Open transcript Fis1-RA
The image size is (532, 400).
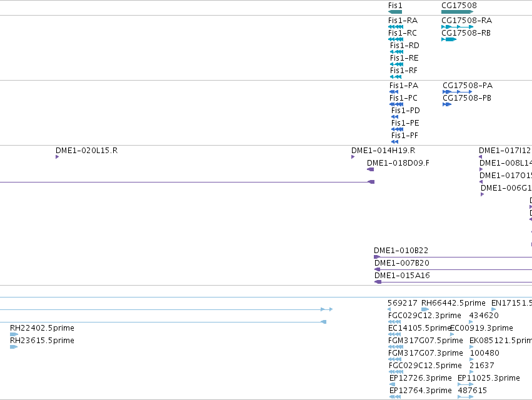click(x=403, y=21)
